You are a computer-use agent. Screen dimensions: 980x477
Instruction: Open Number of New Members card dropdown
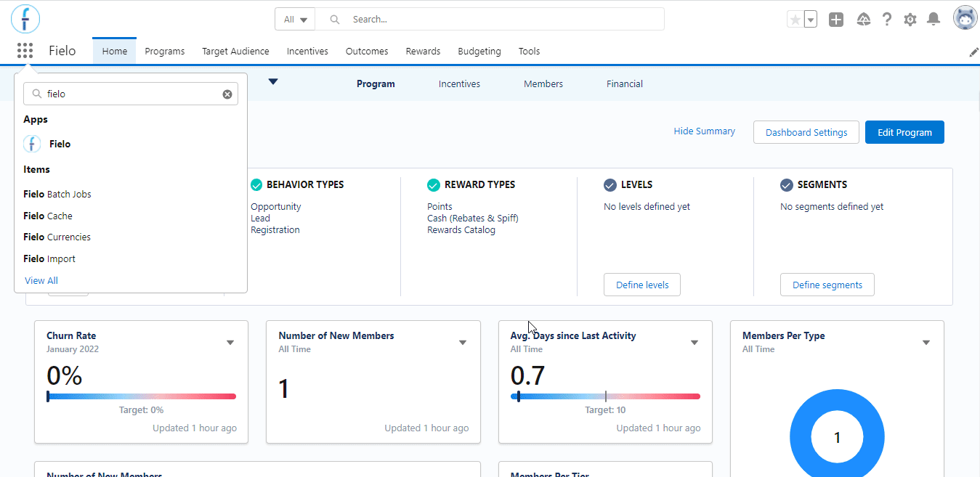463,343
